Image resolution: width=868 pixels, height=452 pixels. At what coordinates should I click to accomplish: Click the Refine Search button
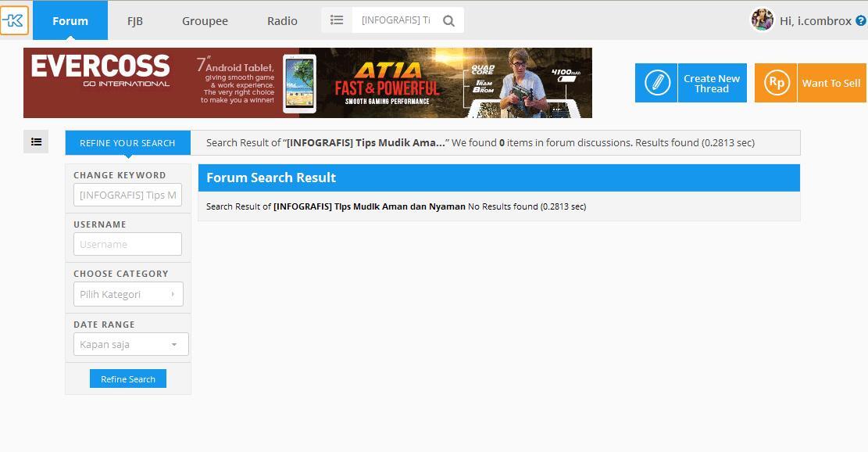tap(128, 378)
